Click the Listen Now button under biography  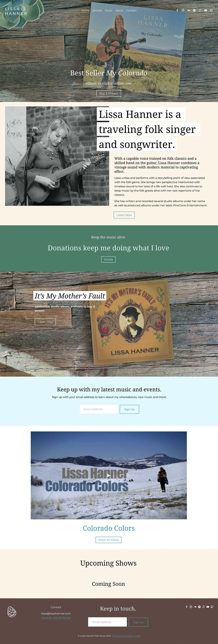click(x=124, y=215)
